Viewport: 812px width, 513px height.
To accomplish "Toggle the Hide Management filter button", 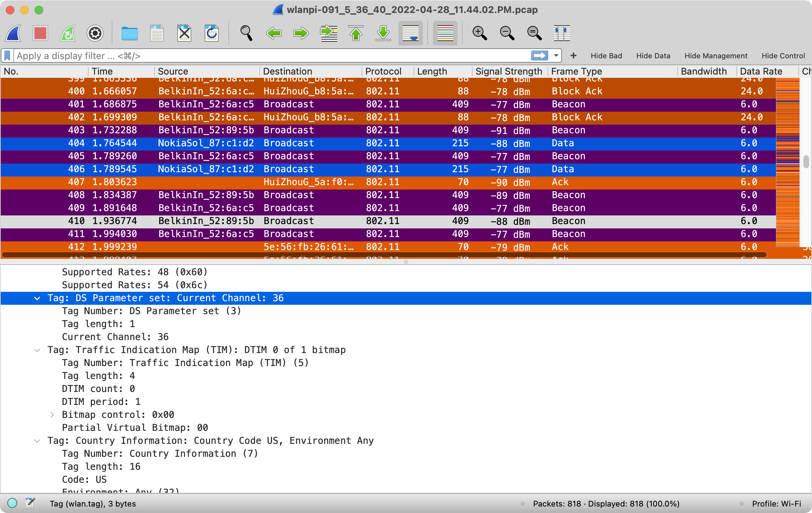I will coord(716,56).
